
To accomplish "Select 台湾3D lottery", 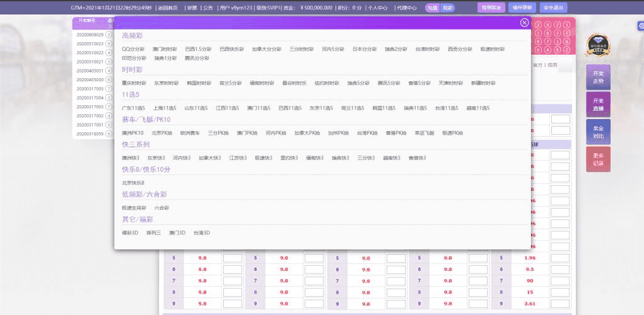I will 202,233.
